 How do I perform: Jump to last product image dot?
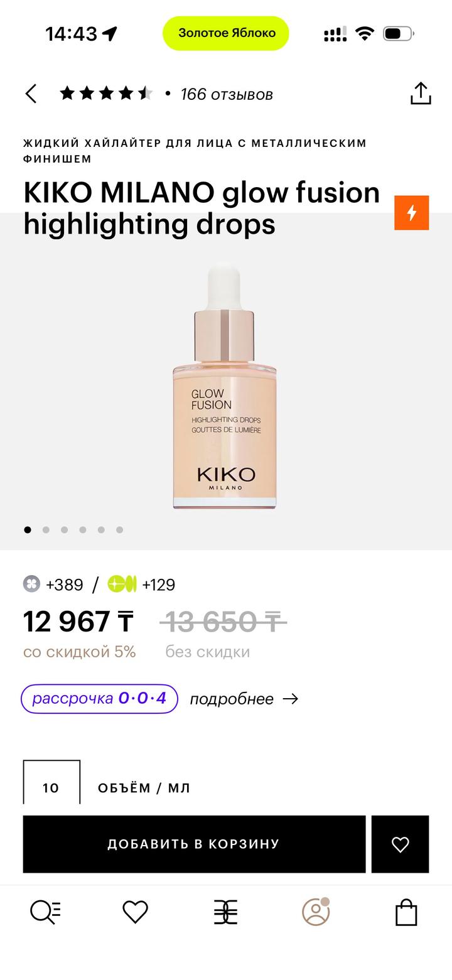point(119,530)
